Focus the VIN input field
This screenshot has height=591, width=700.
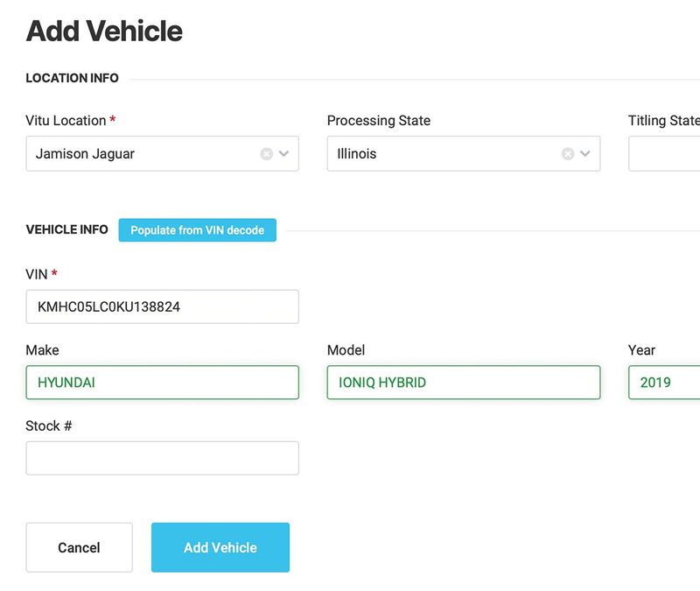tap(163, 307)
